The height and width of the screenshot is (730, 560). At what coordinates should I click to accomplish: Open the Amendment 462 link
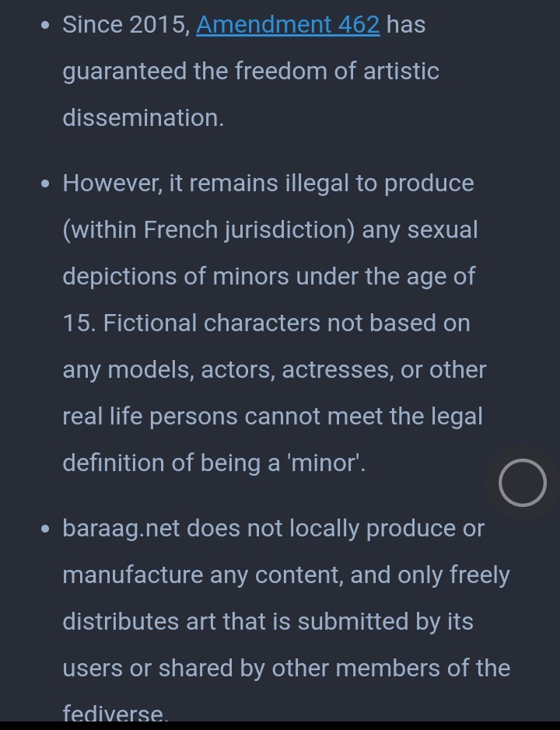point(288,25)
